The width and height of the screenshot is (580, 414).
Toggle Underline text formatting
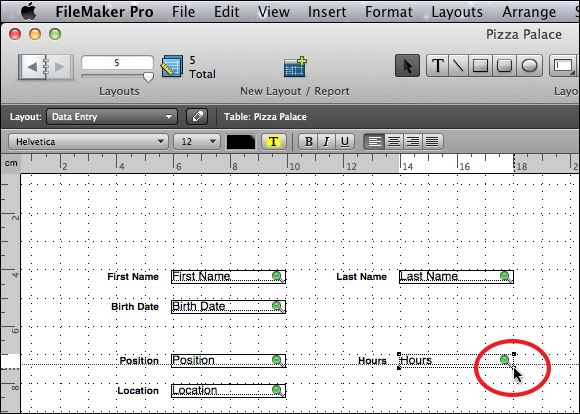(345, 142)
